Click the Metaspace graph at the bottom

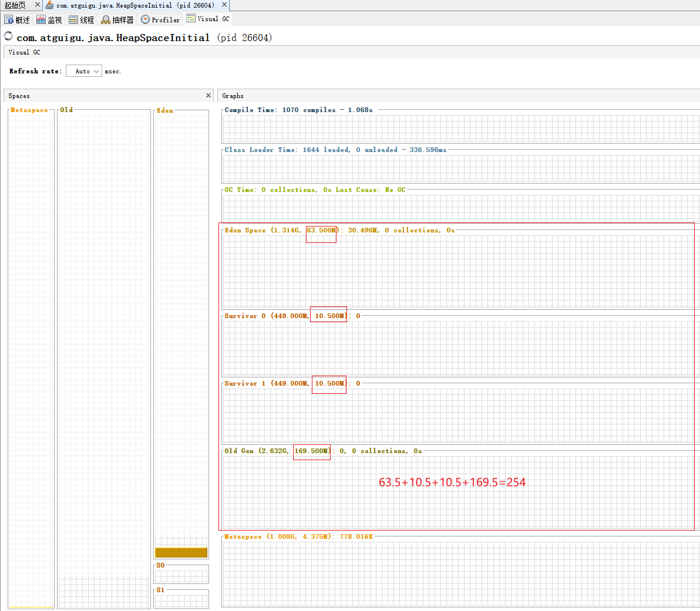click(458, 572)
